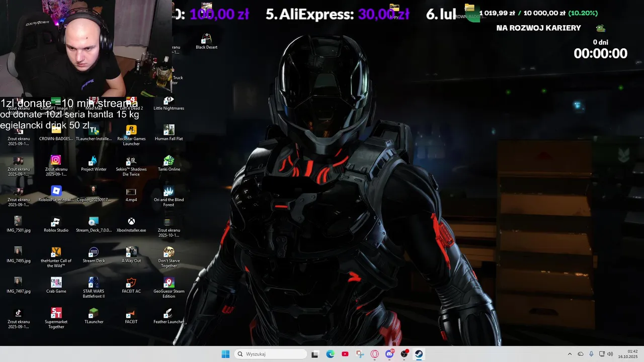
Task: Select the RobloxPlayerInstaller icon
Action: click(x=56, y=194)
